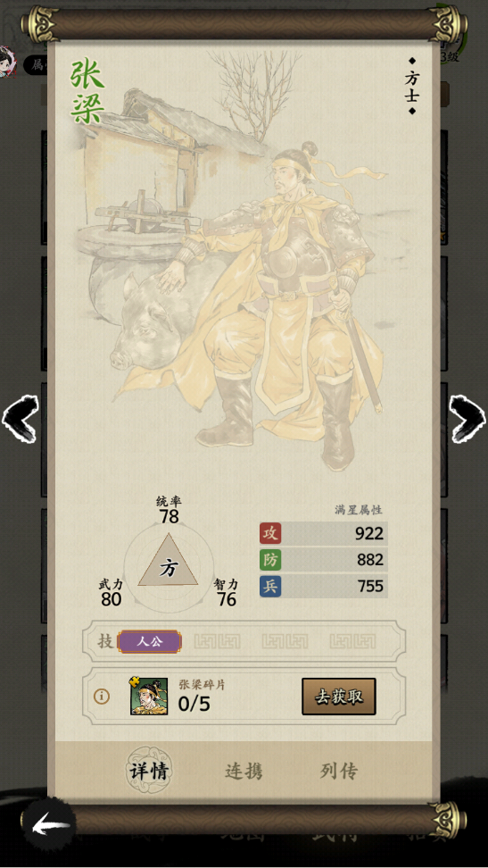Tap the 张梁 fragment portrait thumbnail
The height and width of the screenshot is (868, 488).
149,696
